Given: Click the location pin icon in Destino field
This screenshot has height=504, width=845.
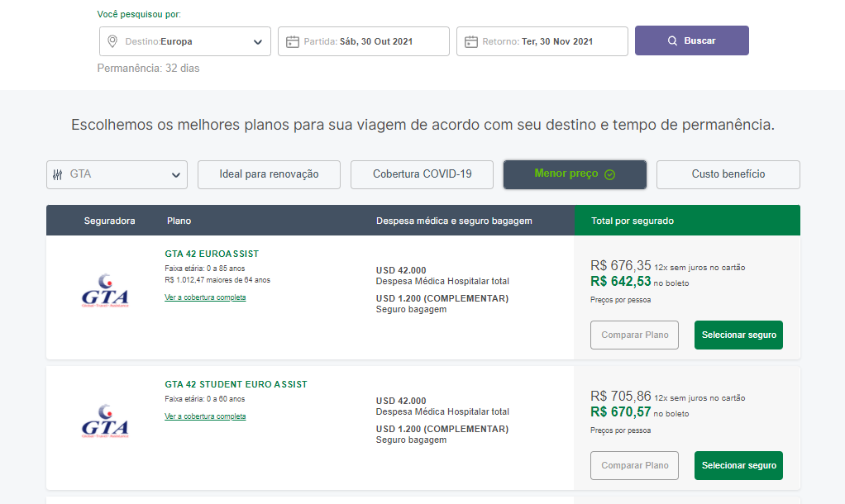Looking at the screenshot, I should [112, 41].
